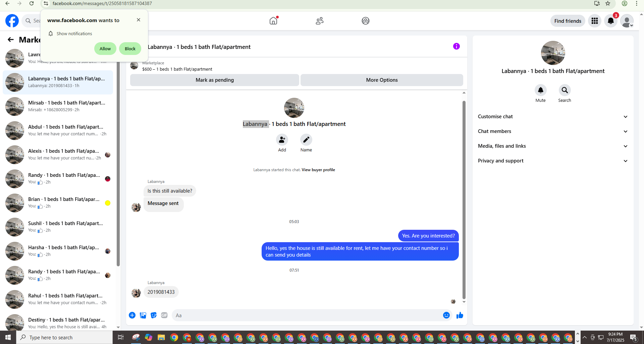The image size is (644, 344).
Task: Click the '$600 – 1 beds 1 bath' listing text
Action: 177,69
